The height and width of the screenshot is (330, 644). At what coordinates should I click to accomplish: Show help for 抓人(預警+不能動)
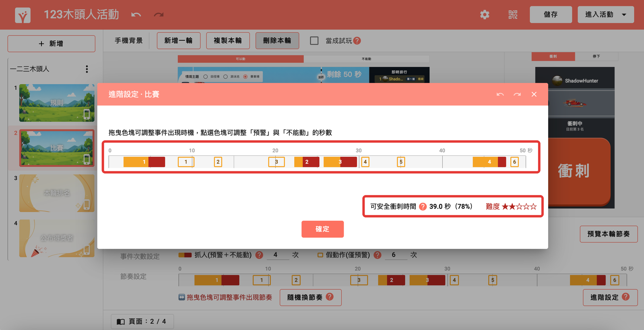click(x=259, y=255)
